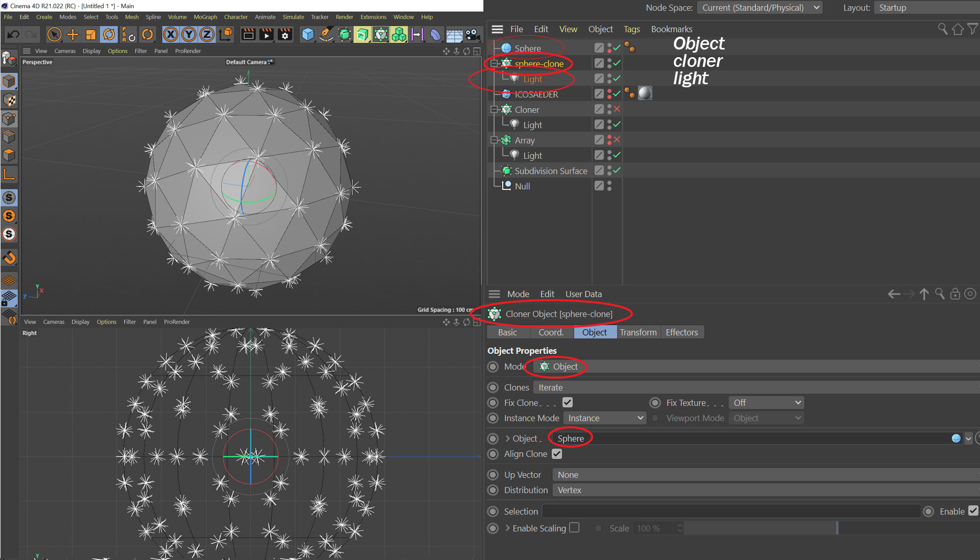Enable the Enable Scaling checkbox

coord(574,527)
